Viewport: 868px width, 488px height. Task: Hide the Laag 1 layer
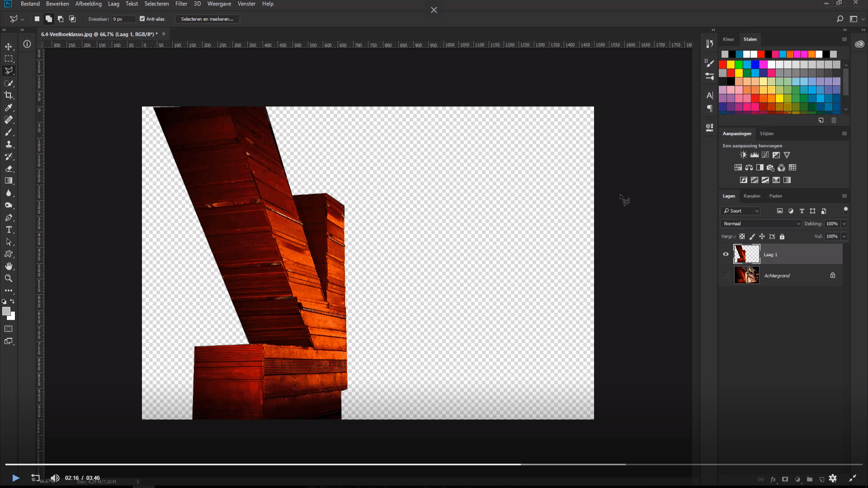726,254
